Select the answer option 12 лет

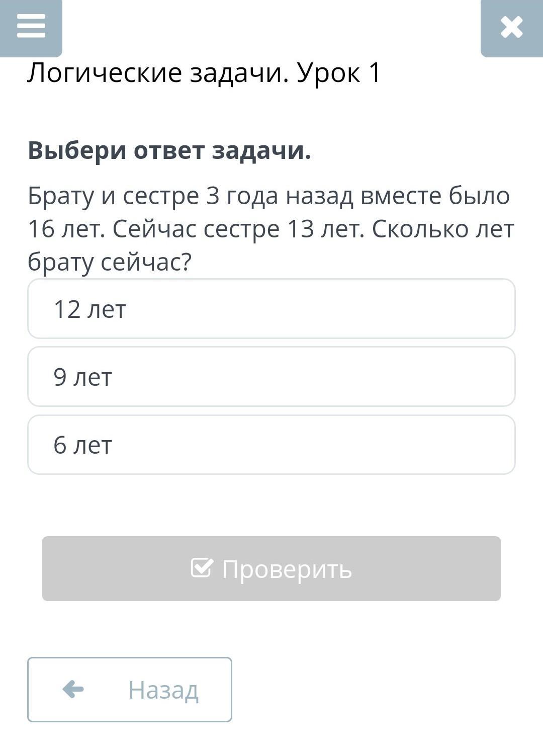point(271,309)
